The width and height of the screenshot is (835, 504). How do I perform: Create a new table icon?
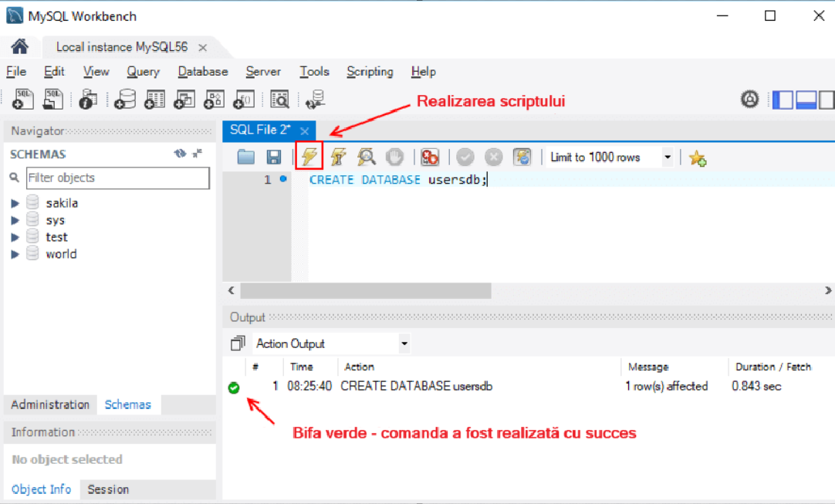click(x=155, y=99)
